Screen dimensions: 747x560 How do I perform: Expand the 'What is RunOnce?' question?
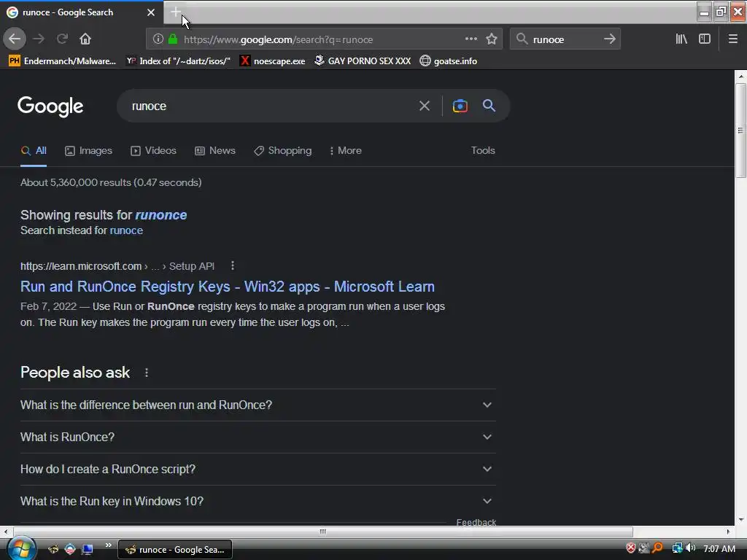(258, 437)
